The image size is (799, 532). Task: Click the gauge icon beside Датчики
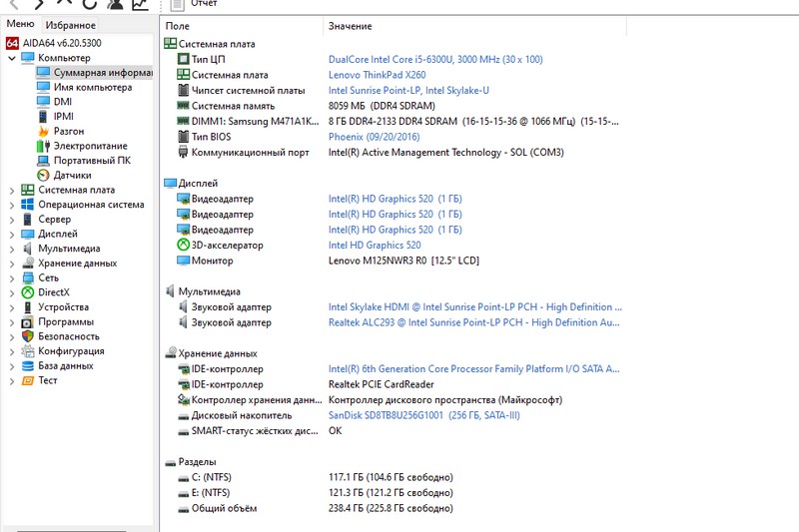(x=43, y=175)
